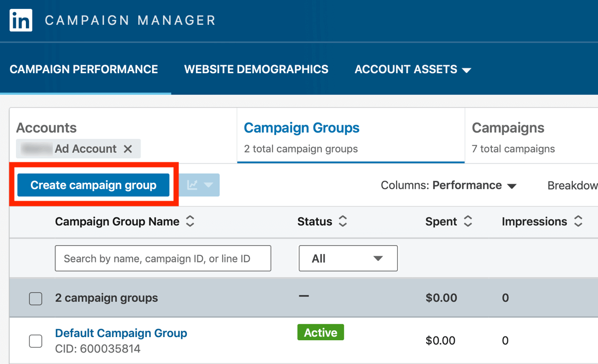Remove the Ad Account filter chip
The image size is (598, 364).
tap(128, 149)
